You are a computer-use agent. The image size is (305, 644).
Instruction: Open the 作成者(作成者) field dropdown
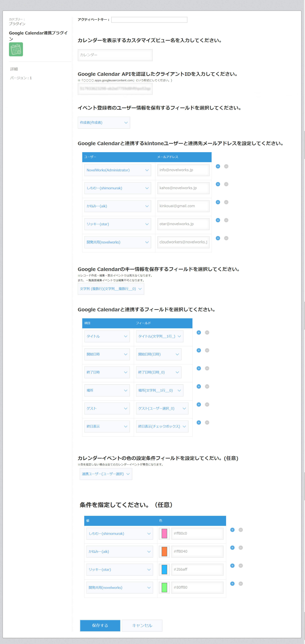tap(104, 122)
